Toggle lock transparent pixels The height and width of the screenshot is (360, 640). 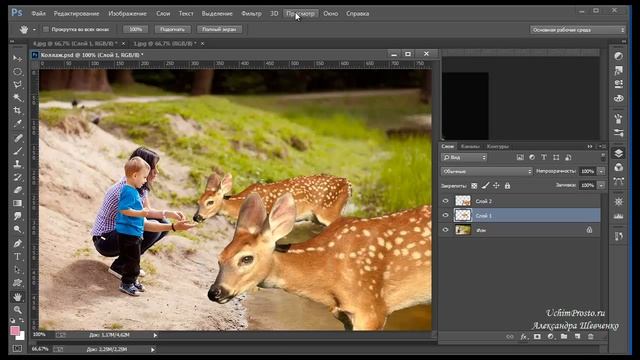(x=474, y=186)
